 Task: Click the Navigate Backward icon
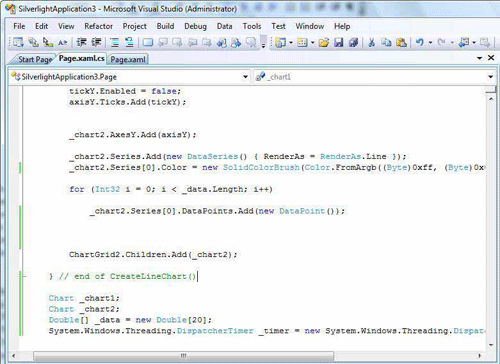464,43
